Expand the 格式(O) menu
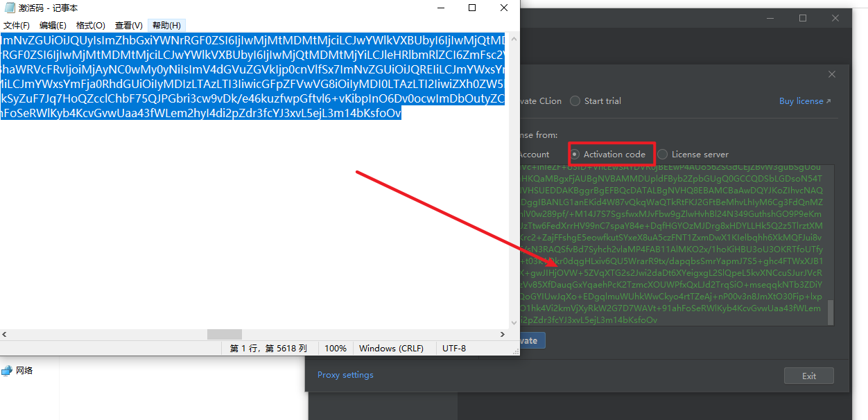 90,26
